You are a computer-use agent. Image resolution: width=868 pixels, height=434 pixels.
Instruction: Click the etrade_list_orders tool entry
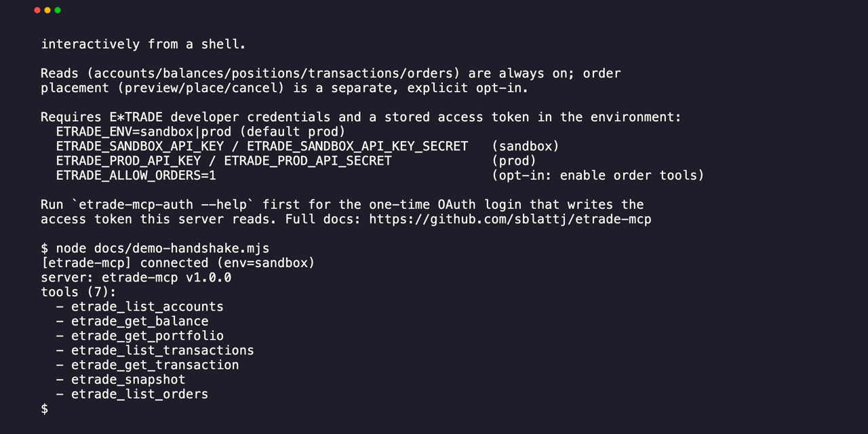(x=140, y=394)
